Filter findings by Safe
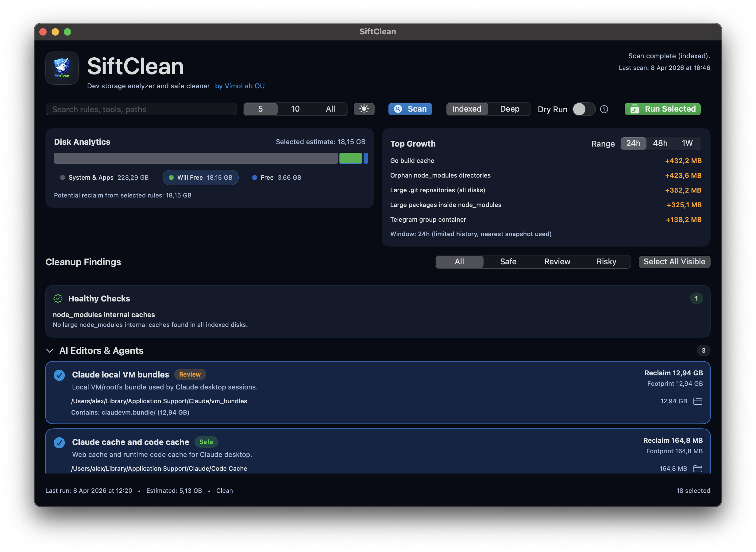The image size is (756, 552). click(x=508, y=262)
